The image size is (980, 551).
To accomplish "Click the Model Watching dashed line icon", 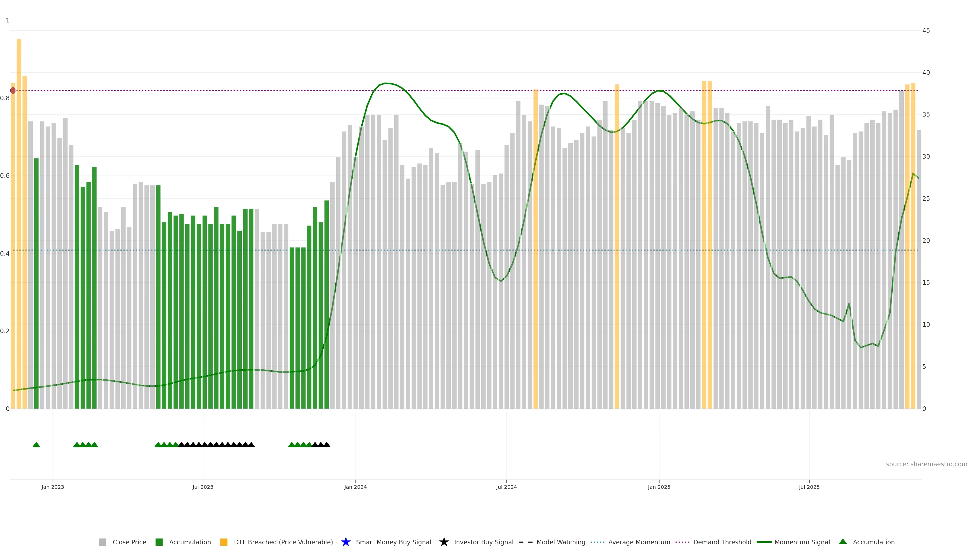I will pyautogui.click(x=525, y=542).
